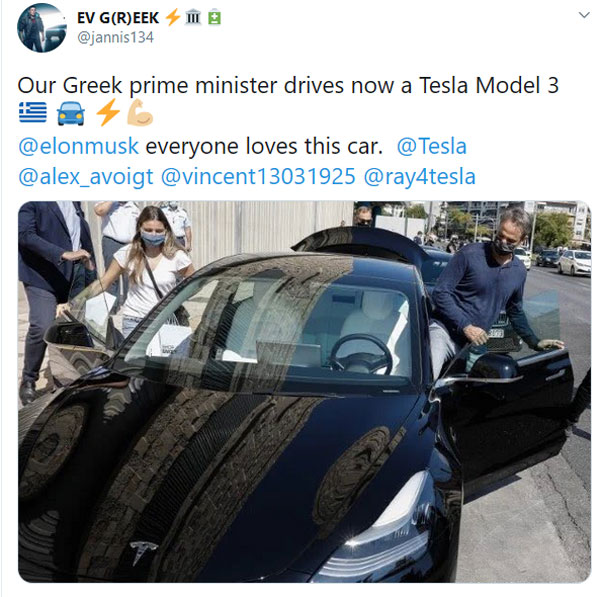The height and width of the screenshot is (597, 600).
Task: Click the lightning bolt emoji in username
Action: [173, 18]
